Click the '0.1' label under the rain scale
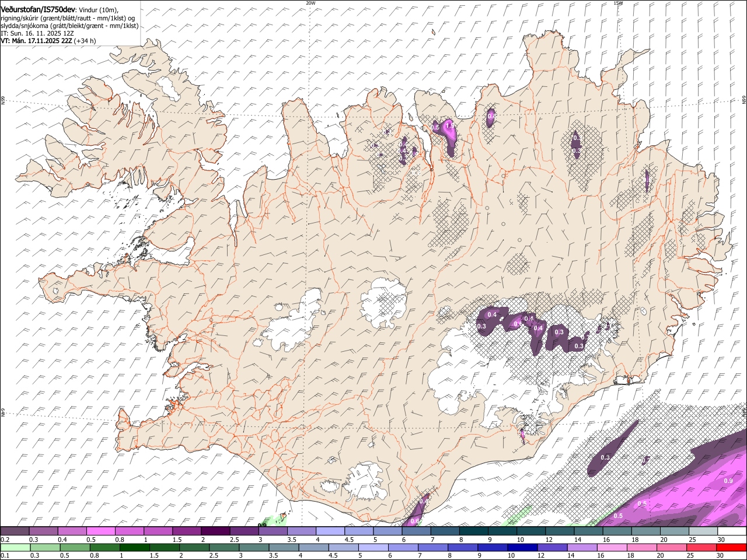747x560 pixels. coord(4,556)
